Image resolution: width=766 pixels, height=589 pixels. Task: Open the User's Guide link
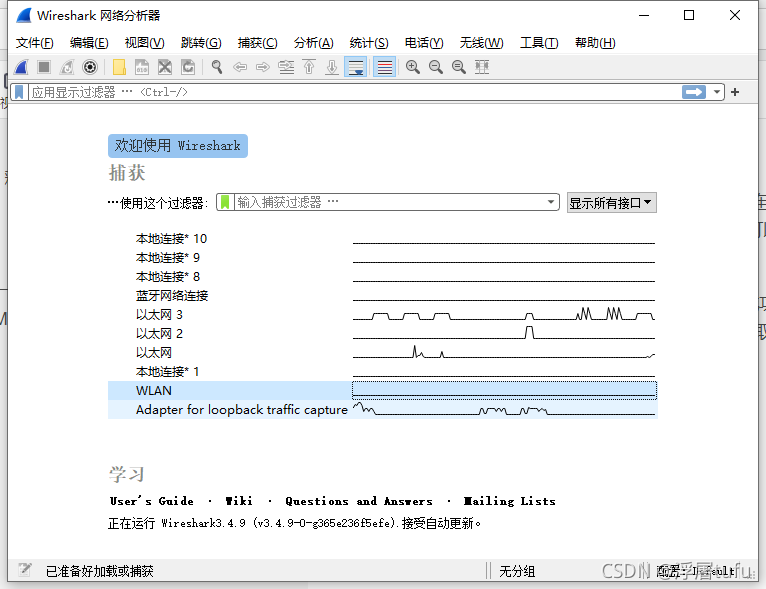click(x=151, y=501)
